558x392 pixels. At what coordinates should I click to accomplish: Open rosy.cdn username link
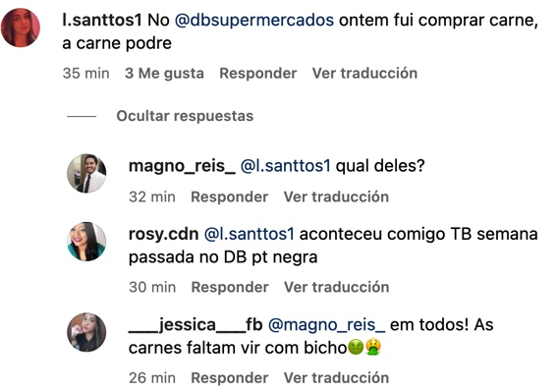coord(163,234)
